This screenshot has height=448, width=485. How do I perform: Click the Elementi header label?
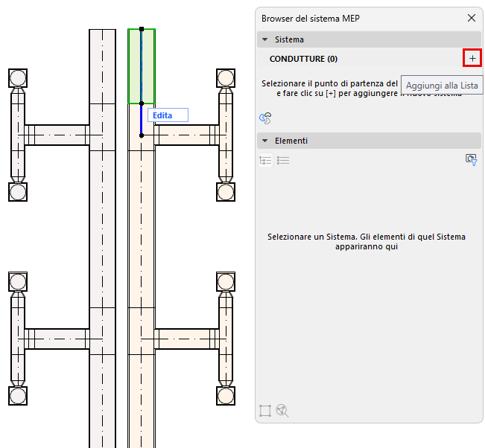[x=291, y=141]
